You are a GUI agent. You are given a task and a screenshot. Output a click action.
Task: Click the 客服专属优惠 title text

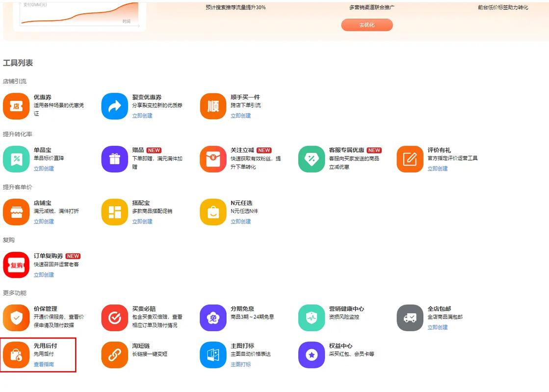pos(347,150)
